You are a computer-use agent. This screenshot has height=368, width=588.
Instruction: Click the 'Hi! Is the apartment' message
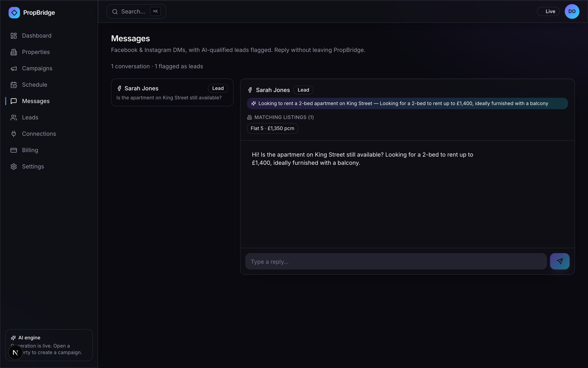[x=362, y=159]
